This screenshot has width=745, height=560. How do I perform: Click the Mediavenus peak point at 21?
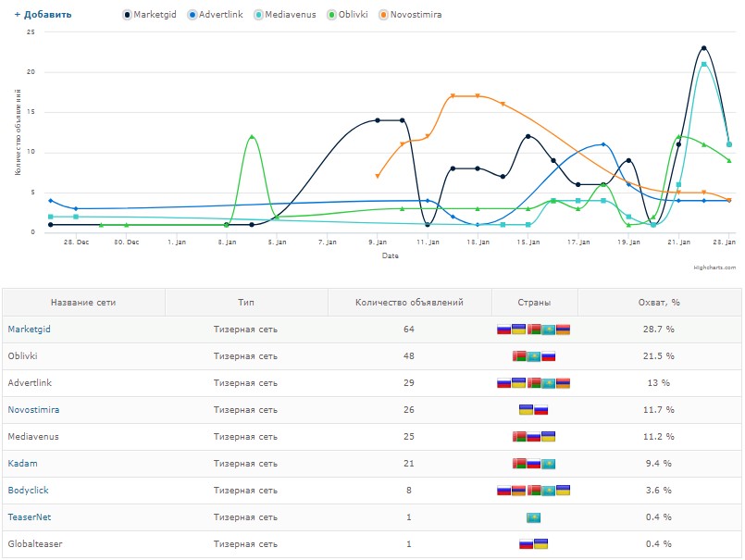(x=703, y=64)
